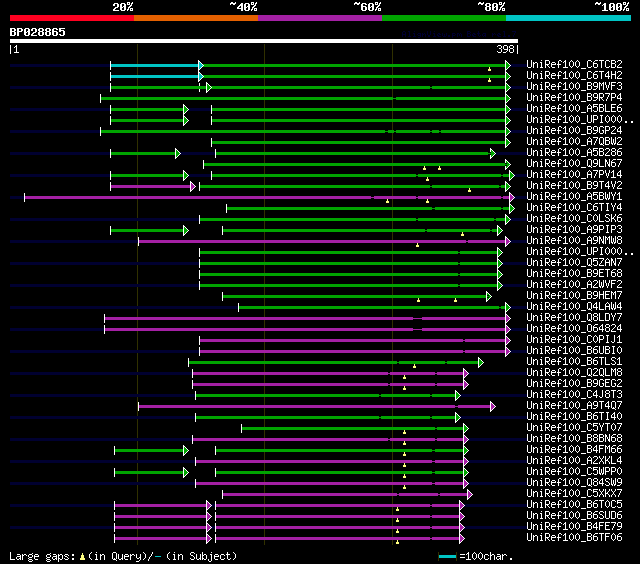Select the UniRef100_A9NMW8 label
Screen dimensions: 640x564
point(574,241)
